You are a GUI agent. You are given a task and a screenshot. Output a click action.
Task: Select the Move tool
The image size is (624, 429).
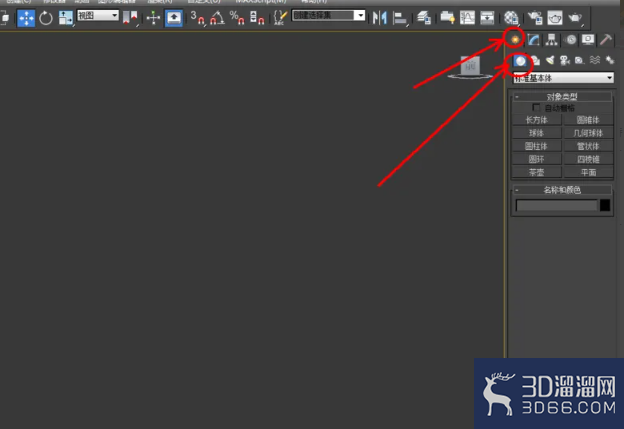coord(26,18)
